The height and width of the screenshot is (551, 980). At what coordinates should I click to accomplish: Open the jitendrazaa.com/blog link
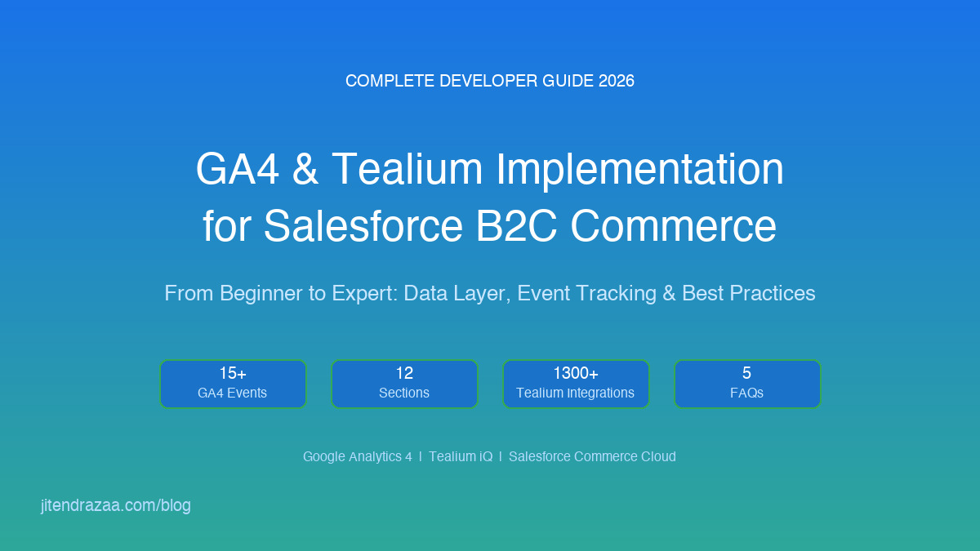[115, 505]
